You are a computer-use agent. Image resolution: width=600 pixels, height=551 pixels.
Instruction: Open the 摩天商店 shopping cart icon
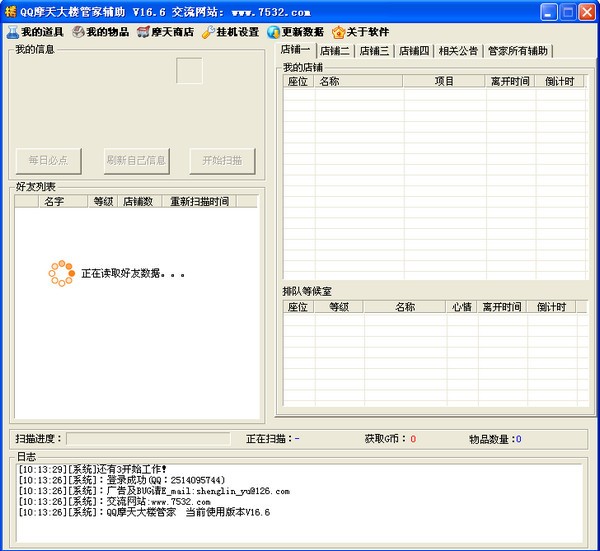[x=143, y=32]
